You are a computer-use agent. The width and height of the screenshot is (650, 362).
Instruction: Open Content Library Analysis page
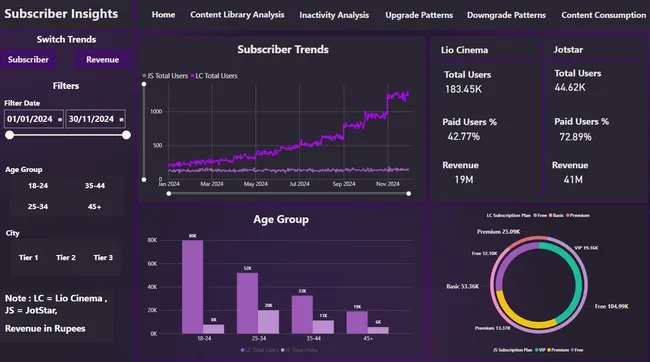(x=237, y=15)
